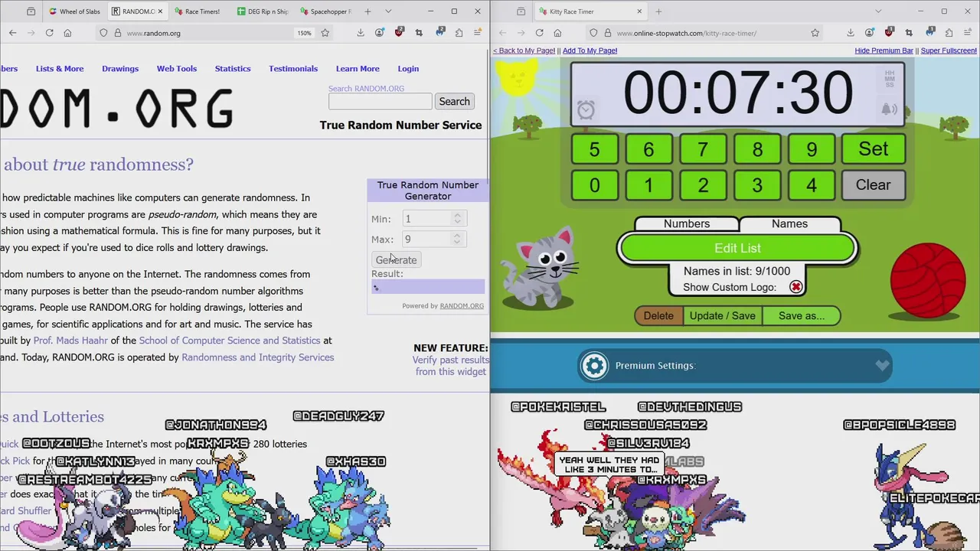Show site lock info for random.org
Viewport: 980px width, 551px height.
point(117,33)
